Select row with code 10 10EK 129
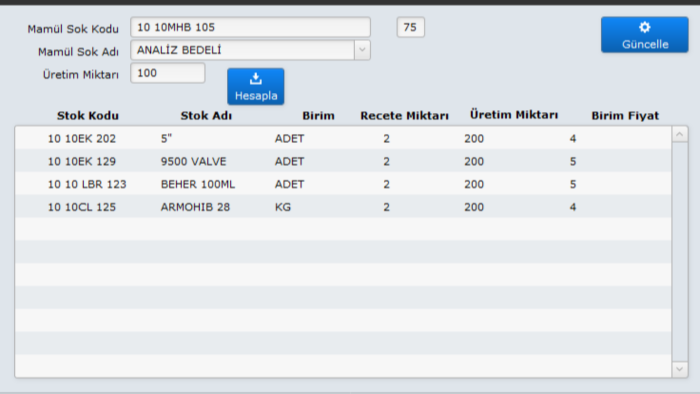Viewport: 700px width, 394px height. point(343,161)
